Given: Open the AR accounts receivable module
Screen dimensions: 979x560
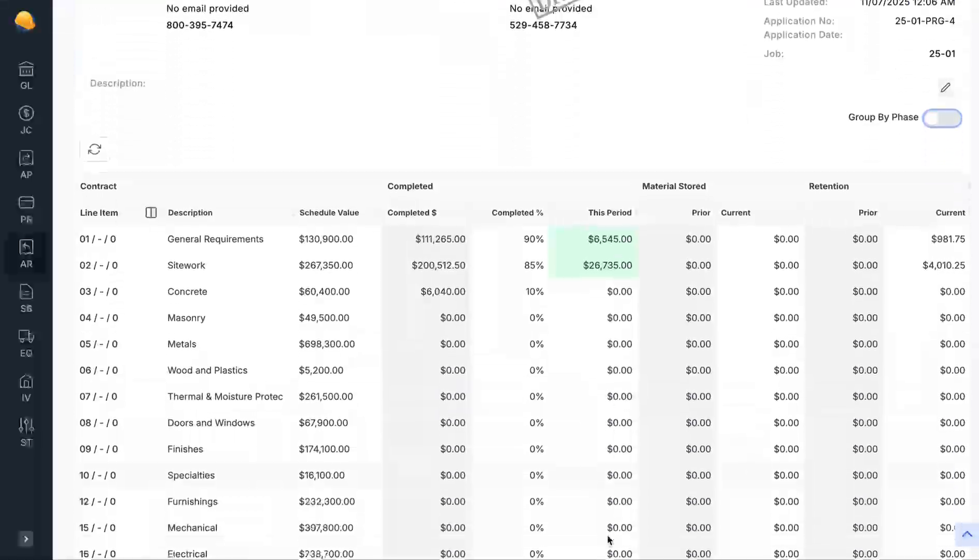Looking at the screenshot, I should [26, 254].
